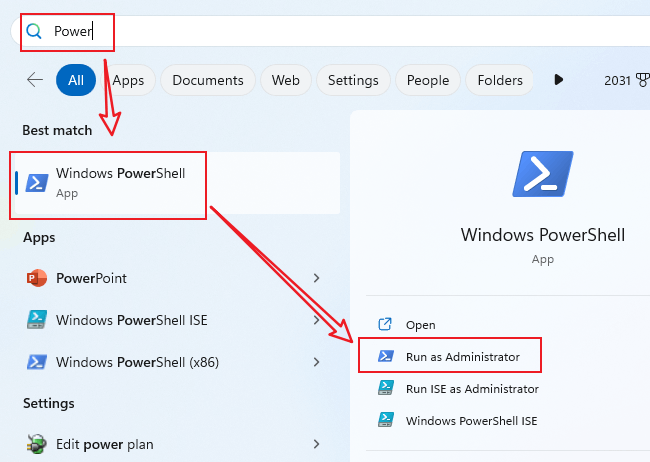Switch to the Documents filter tab

[x=208, y=80]
